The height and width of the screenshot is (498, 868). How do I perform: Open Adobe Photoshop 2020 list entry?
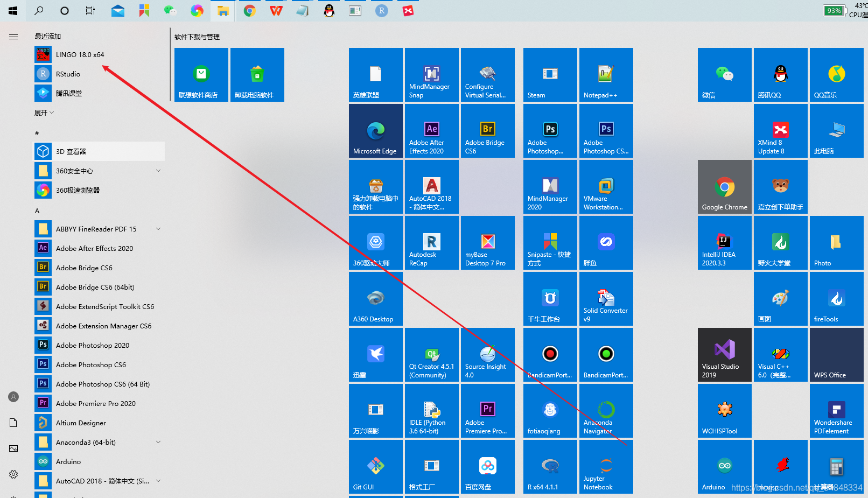click(100, 345)
